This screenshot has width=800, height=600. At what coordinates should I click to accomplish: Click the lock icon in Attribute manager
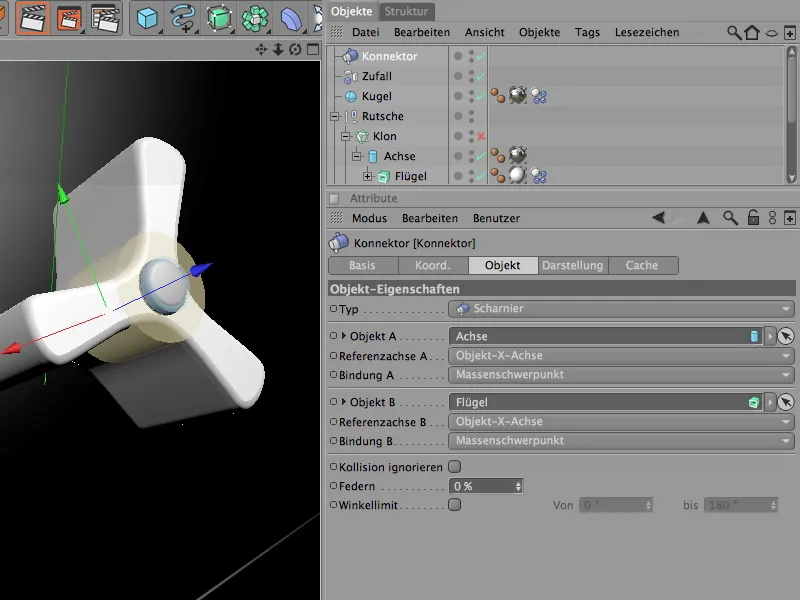(x=753, y=218)
